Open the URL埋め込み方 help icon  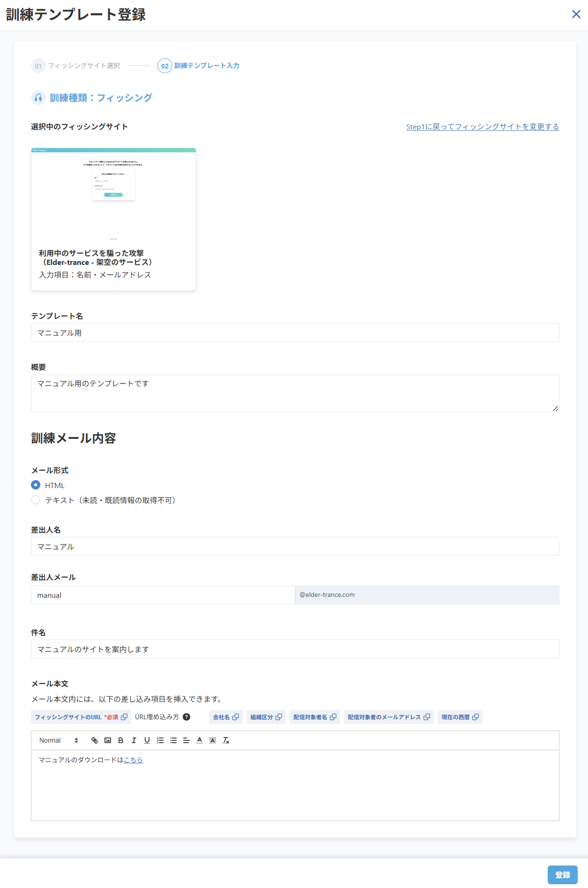[186, 717]
